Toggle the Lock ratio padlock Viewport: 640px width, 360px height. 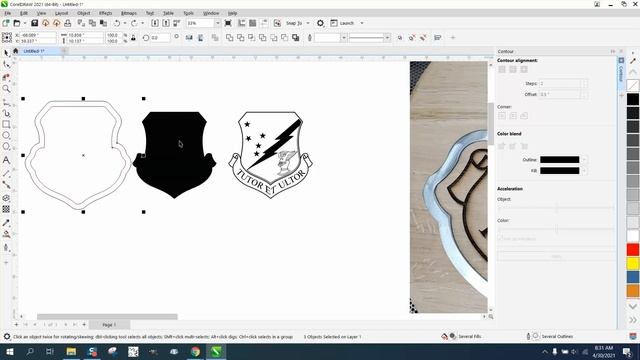pyautogui.click(x=133, y=38)
